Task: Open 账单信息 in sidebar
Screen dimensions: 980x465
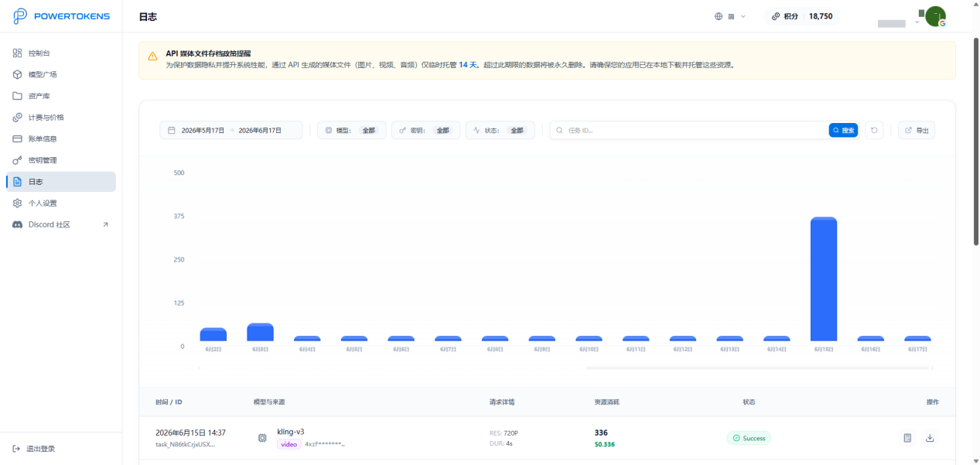Action: (x=61, y=138)
